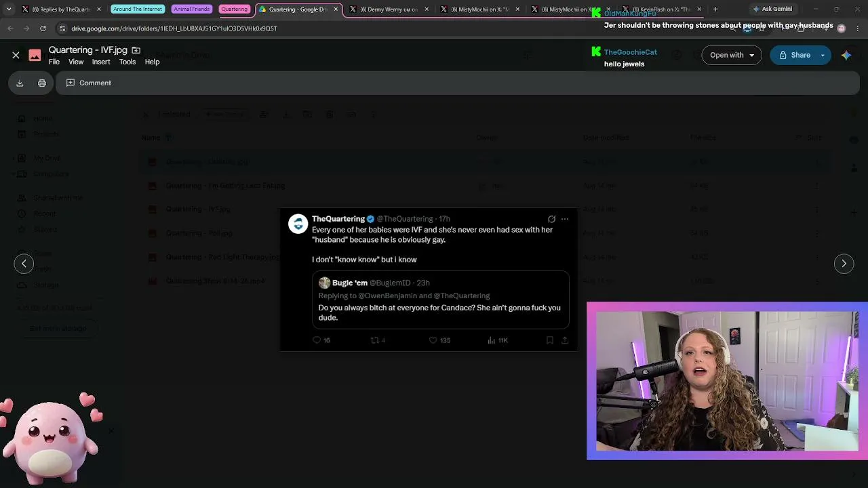Open the View menu
This screenshot has width=868, height=488.
click(x=76, y=62)
